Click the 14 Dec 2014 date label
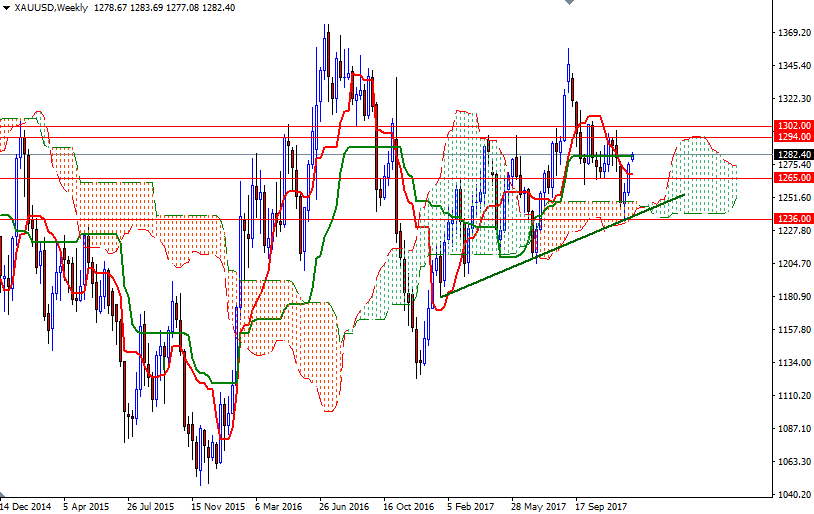The width and height of the screenshot is (814, 514). point(27,506)
